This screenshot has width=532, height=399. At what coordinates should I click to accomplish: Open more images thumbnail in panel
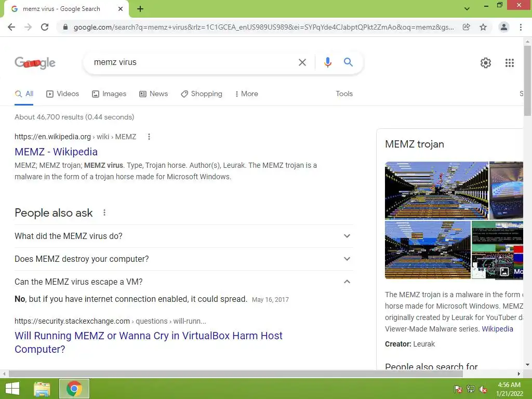pyautogui.click(x=497, y=250)
